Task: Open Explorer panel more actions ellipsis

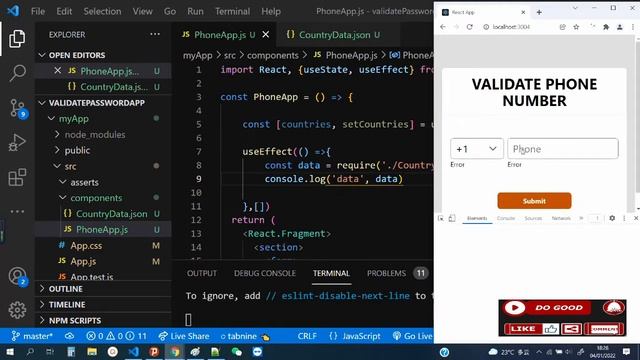Action: pos(155,34)
